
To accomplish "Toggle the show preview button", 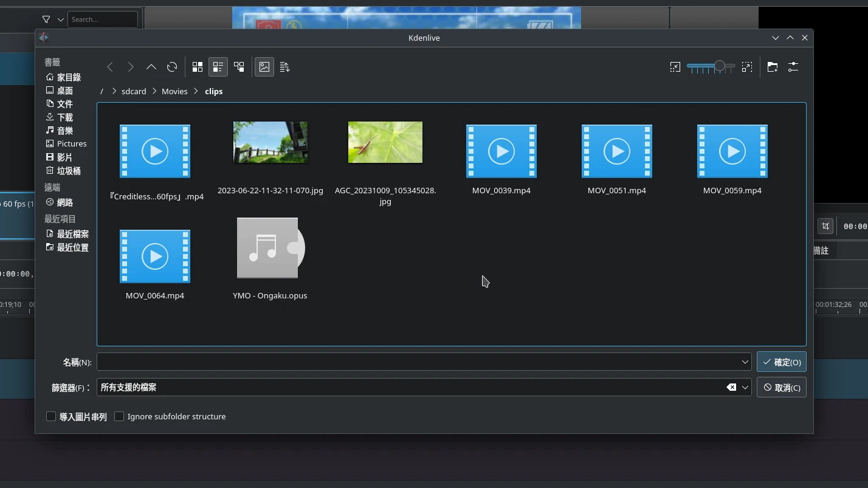I will click(x=264, y=67).
